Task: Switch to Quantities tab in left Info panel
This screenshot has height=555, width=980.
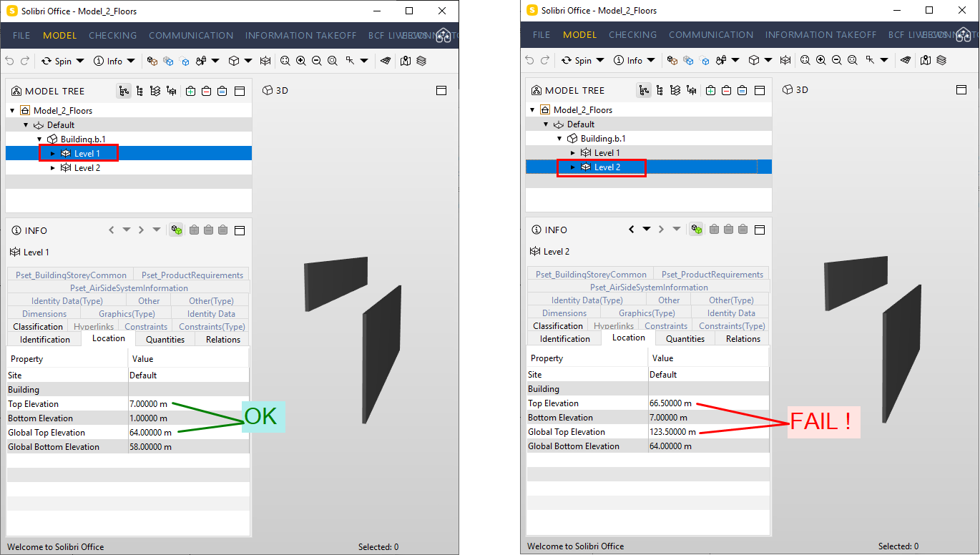Action: tap(165, 339)
